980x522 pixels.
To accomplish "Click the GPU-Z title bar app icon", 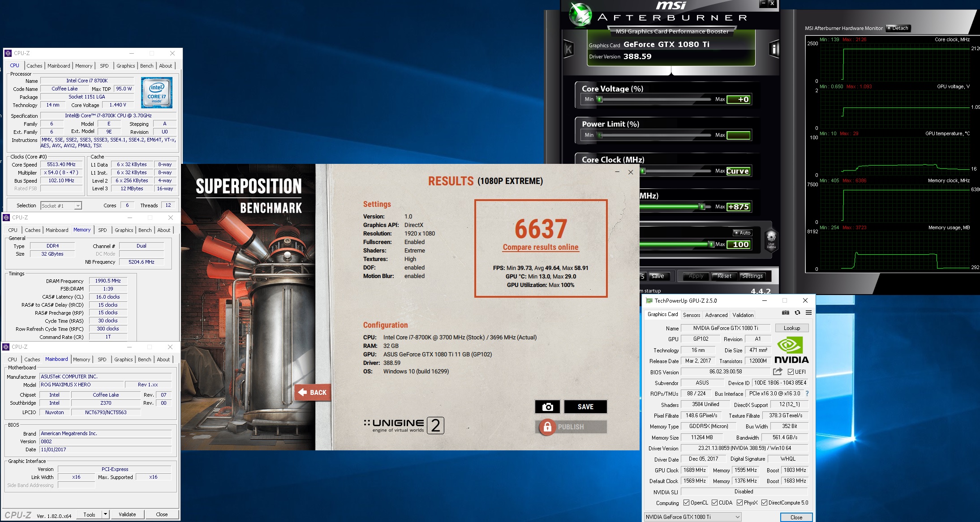I will 649,301.
